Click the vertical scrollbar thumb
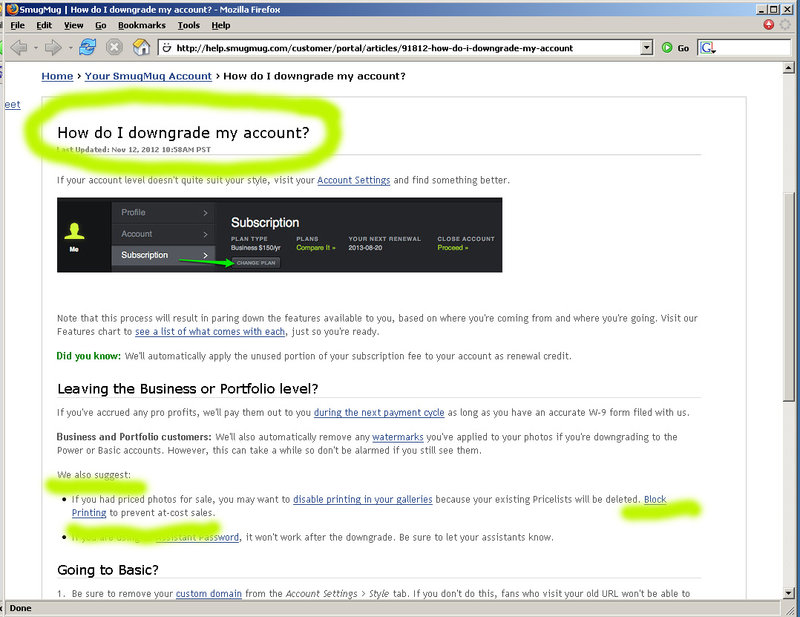Viewport: 800px width, 617px height. (x=788, y=297)
